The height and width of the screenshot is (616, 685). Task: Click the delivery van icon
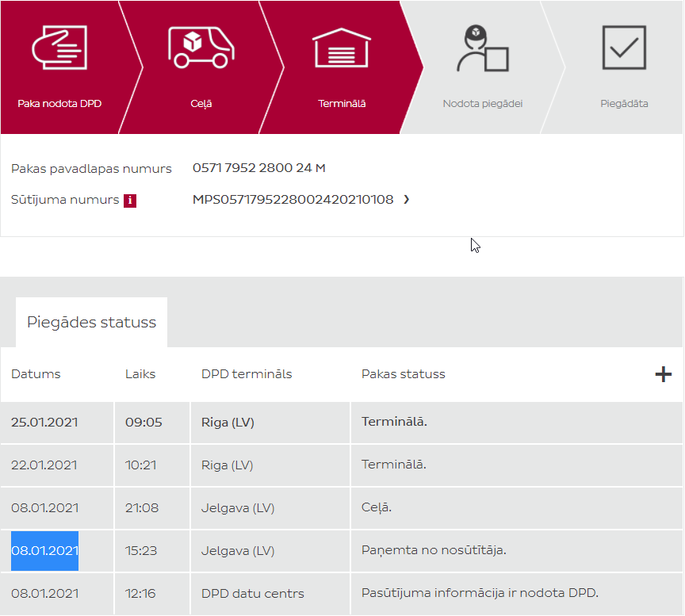(x=201, y=48)
